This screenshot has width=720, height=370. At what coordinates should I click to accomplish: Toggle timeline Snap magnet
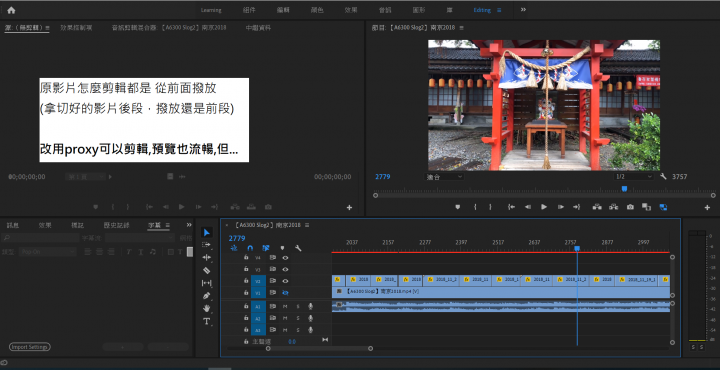(250, 248)
